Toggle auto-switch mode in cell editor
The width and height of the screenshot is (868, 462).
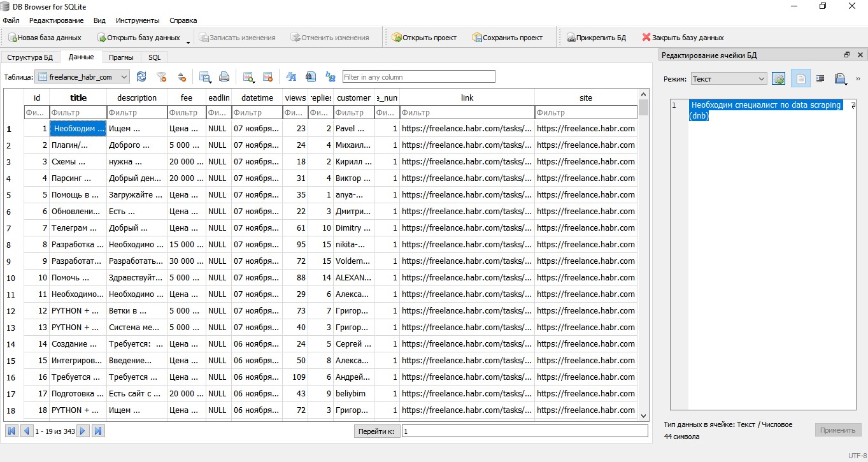(778, 79)
